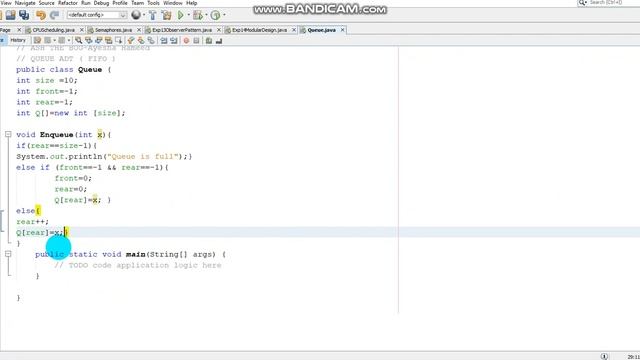Viewport: 640px width, 360px height.
Task: Click the Shift Line Left icon
Action: tap(164, 40)
